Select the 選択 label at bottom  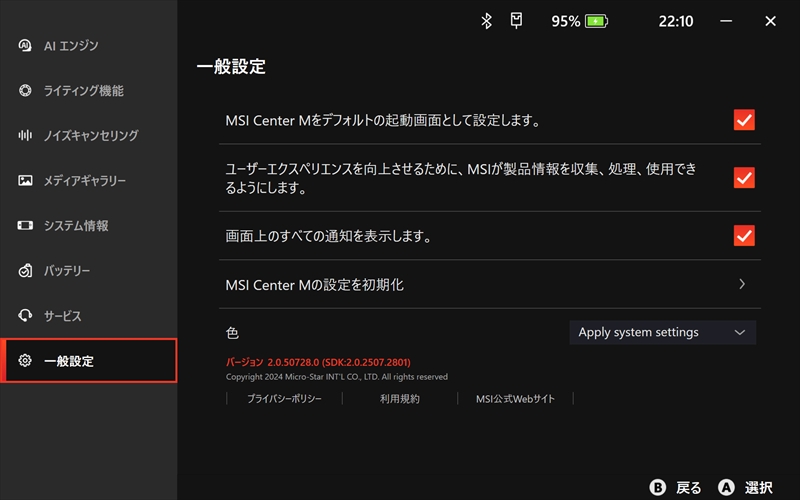[758, 487]
